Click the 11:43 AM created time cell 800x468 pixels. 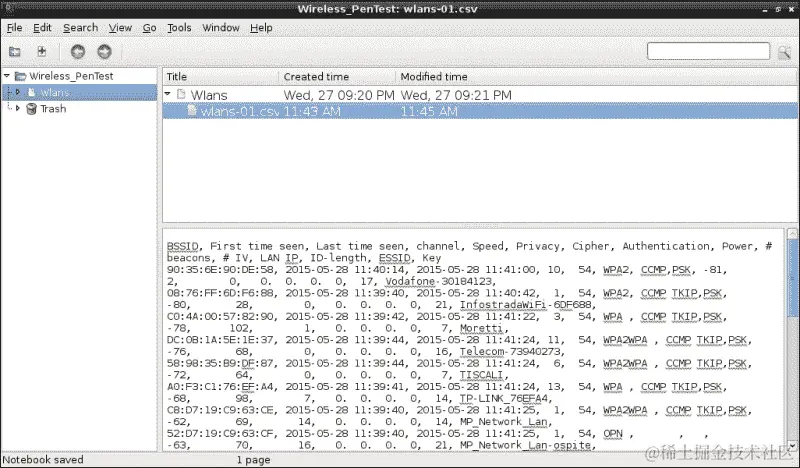point(312,111)
